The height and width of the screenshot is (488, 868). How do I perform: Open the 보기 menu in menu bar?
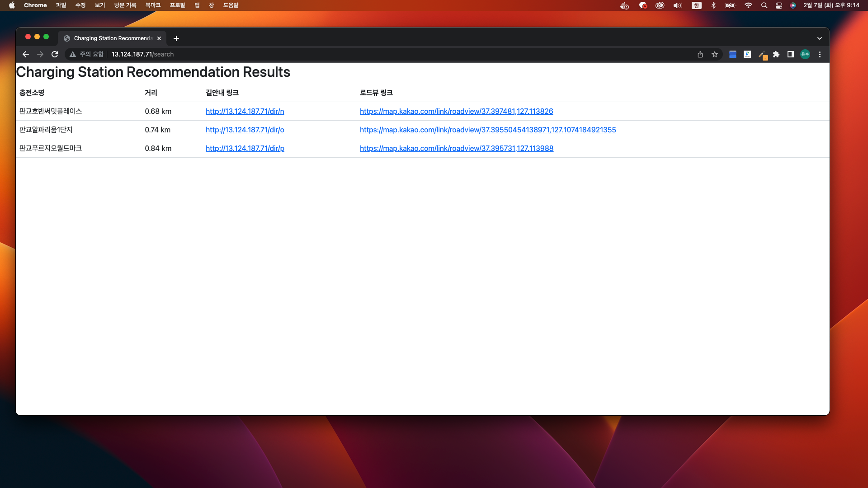[x=99, y=5]
